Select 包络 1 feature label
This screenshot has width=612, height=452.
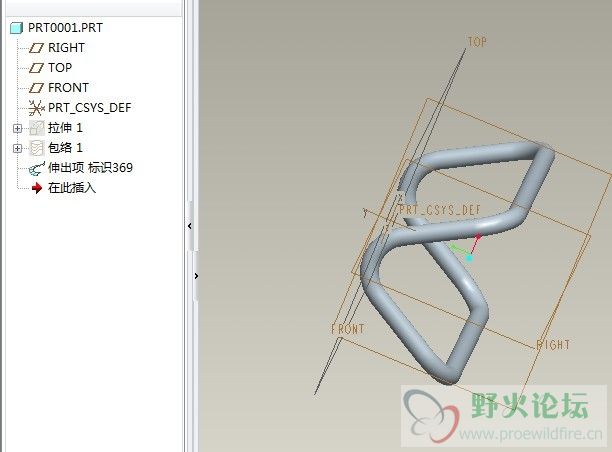point(65,148)
